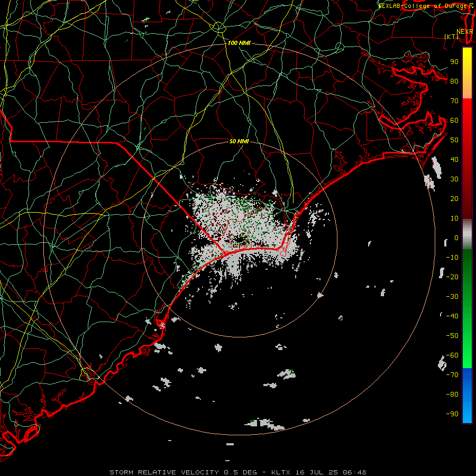Click the 50 value on velocity scale
The height and width of the screenshot is (476, 476).
(x=454, y=140)
